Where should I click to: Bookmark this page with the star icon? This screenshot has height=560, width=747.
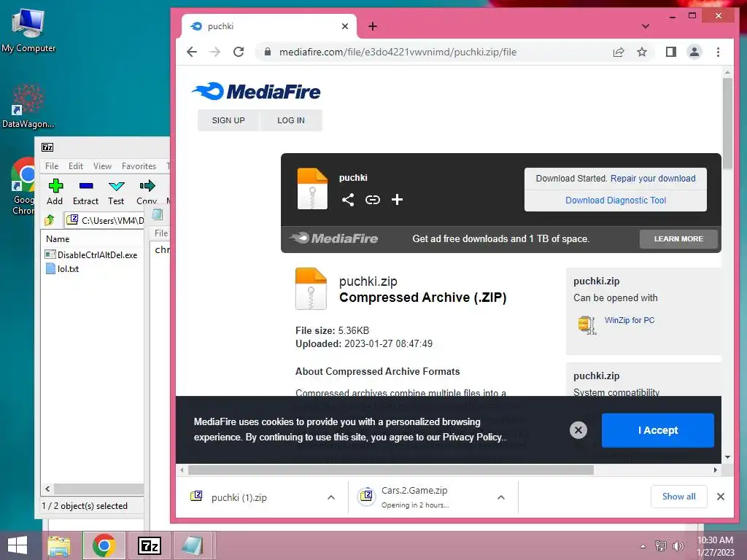[x=642, y=52]
